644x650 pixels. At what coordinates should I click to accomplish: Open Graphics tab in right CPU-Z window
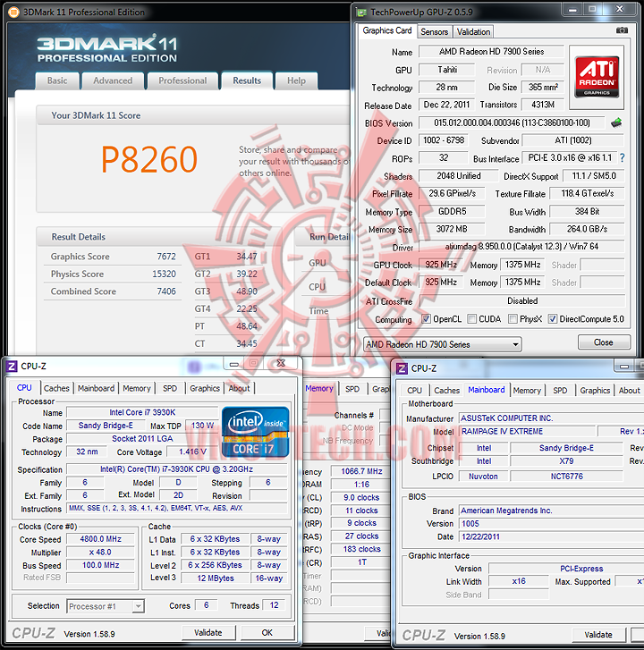click(595, 391)
